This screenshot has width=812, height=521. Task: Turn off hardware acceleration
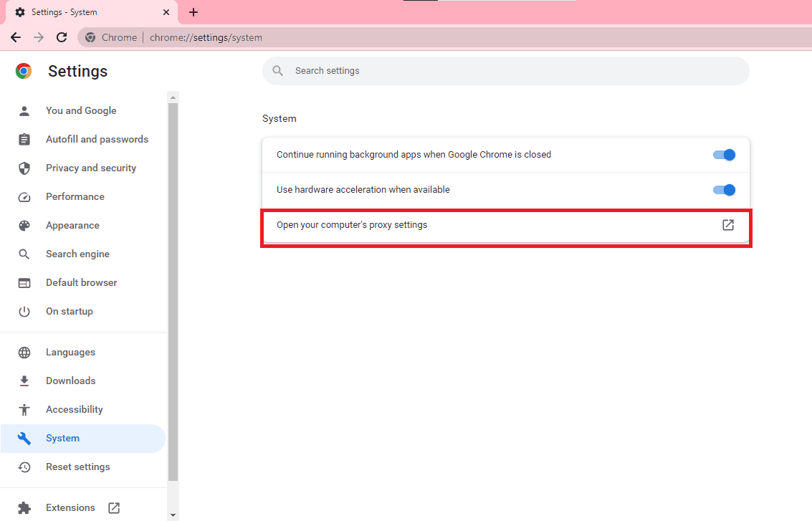tap(724, 190)
